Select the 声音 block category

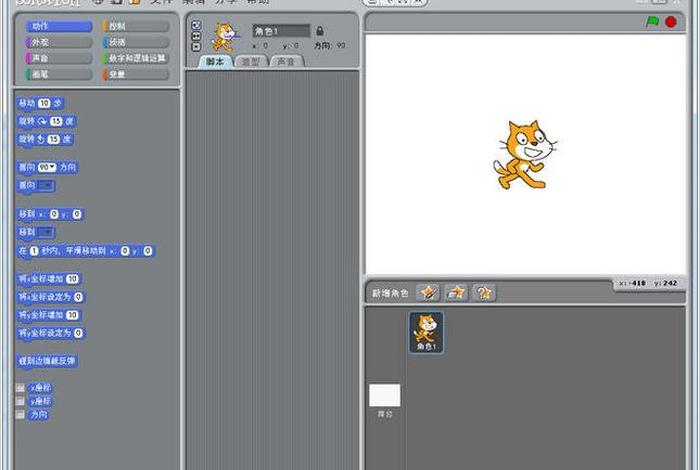58,58
